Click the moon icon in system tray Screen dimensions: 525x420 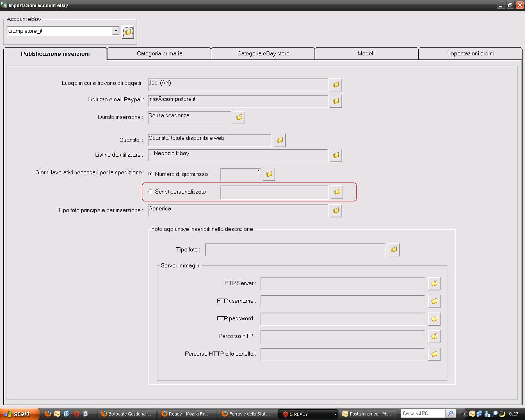point(502,414)
